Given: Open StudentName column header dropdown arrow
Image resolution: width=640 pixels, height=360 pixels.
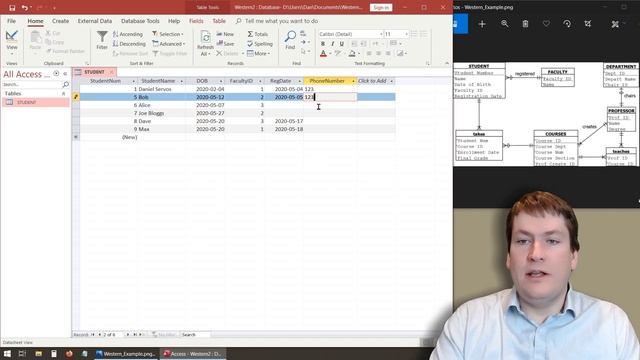Looking at the screenshot, I should (181, 81).
